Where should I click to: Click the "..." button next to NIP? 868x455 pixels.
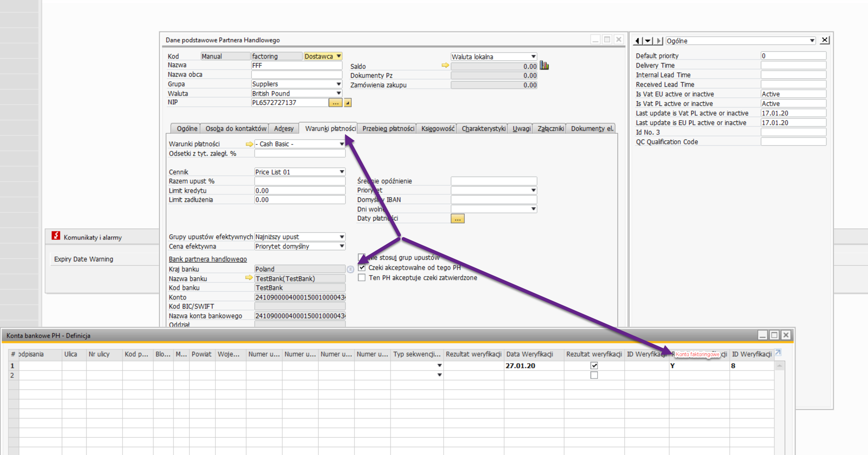pos(335,102)
